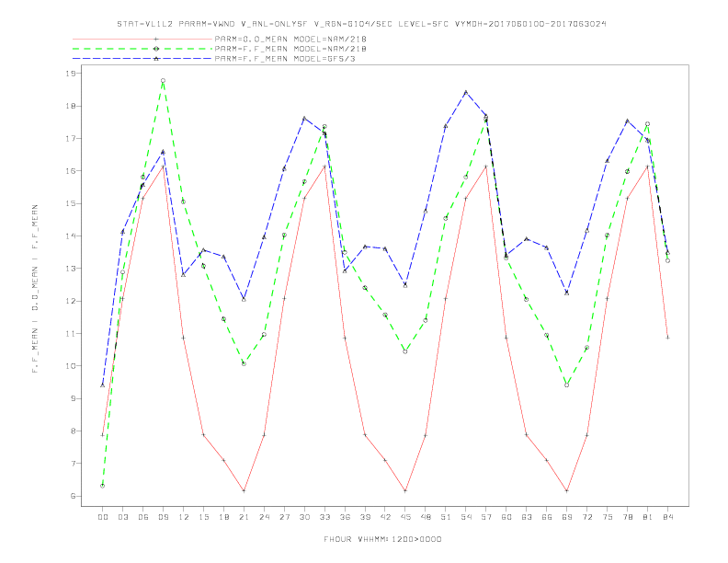This screenshot has width=728, height=563.
Task: Click x-axis tick label 81
Action: pyautogui.click(x=648, y=517)
